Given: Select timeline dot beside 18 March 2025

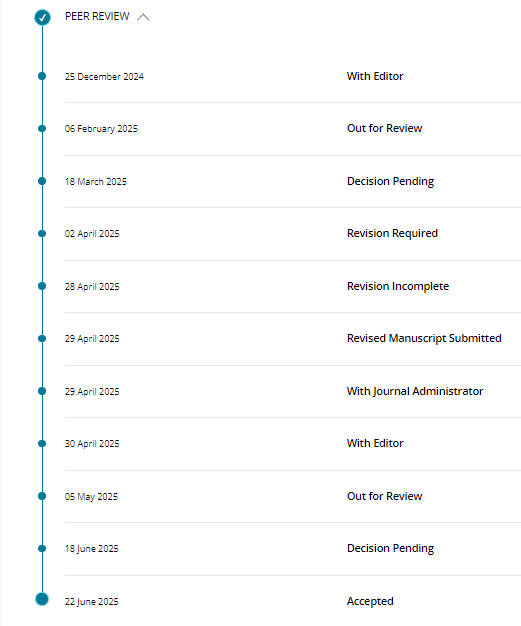Looking at the screenshot, I should click(x=42, y=181).
